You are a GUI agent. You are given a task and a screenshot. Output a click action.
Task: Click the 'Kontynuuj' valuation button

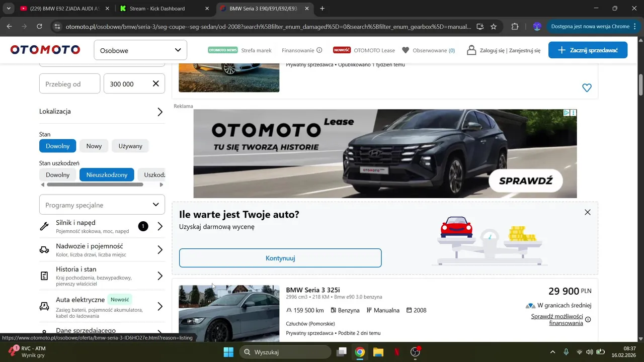[x=280, y=258]
